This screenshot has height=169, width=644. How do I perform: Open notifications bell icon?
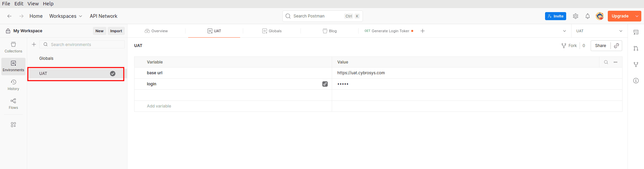pyautogui.click(x=588, y=16)
